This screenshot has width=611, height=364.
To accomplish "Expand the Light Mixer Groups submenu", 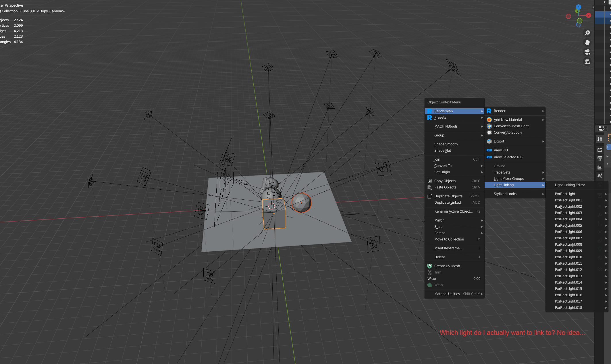I will point(508,178).
